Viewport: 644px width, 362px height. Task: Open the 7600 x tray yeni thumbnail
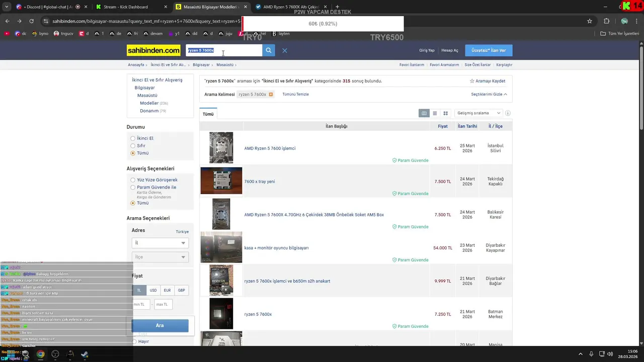tap(221, 180)
